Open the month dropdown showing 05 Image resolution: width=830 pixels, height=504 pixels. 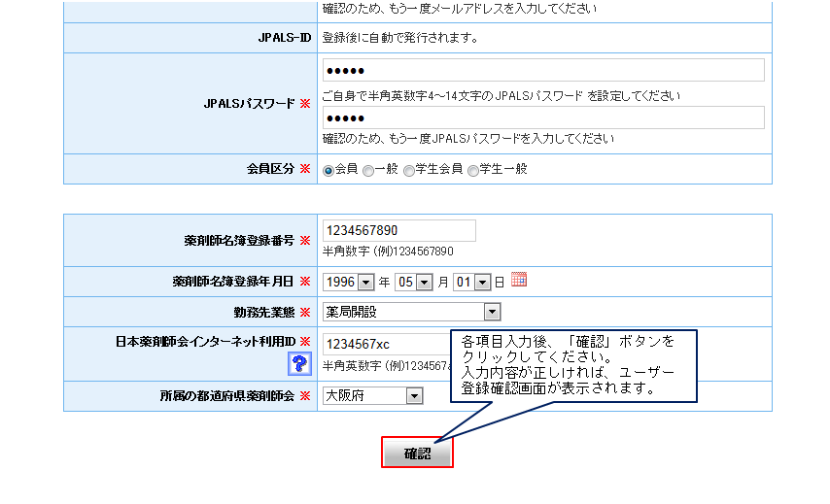click(414, 282)
